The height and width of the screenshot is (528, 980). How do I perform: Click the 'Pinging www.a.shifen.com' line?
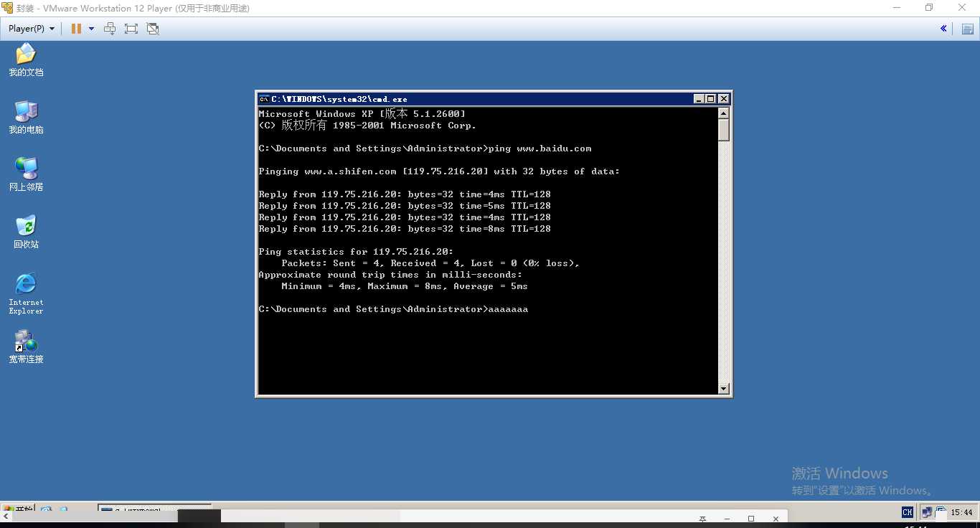coord(439,171)
